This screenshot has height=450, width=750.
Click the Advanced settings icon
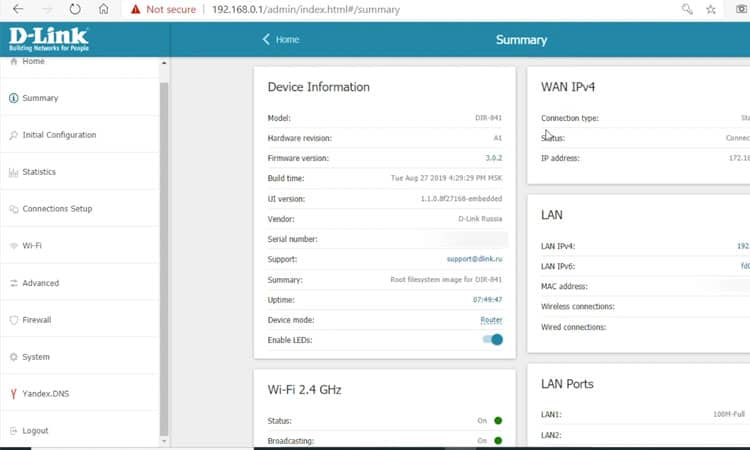point(13,283)
